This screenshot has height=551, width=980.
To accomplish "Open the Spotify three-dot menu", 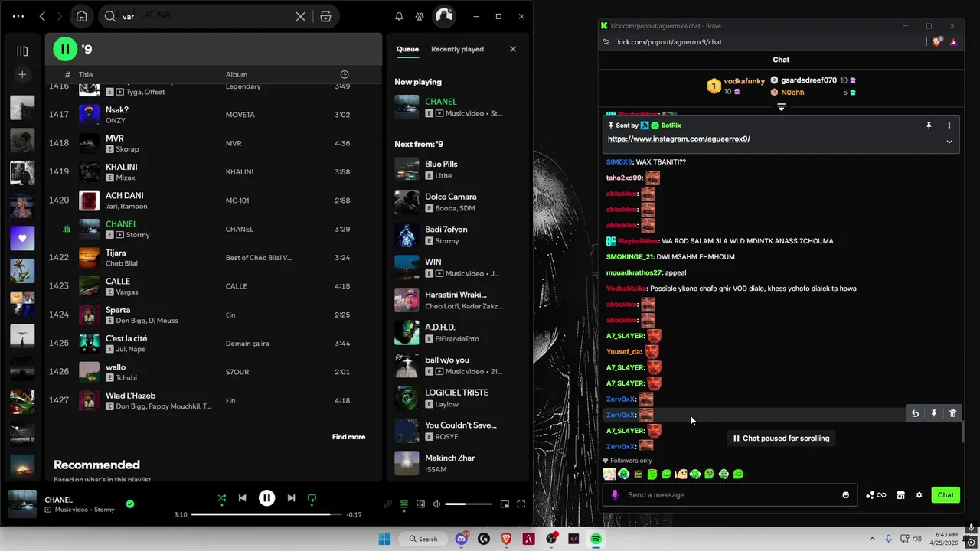I will tap(18, 16).
